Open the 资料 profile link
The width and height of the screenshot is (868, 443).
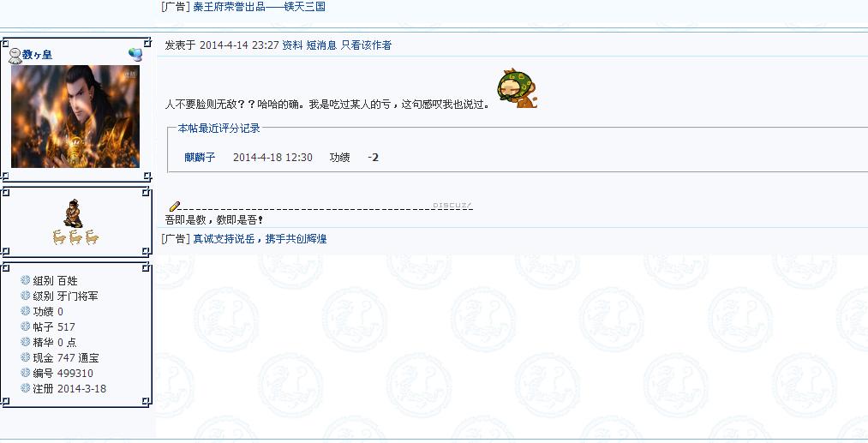click(292, 45)
